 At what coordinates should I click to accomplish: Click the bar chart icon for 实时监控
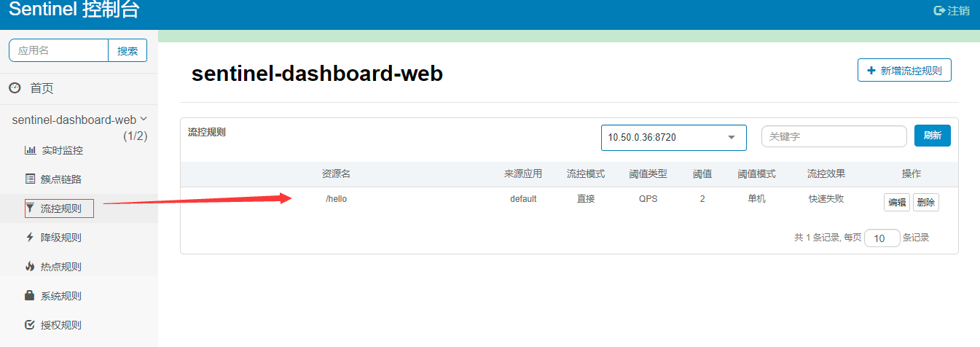(31, 150)
